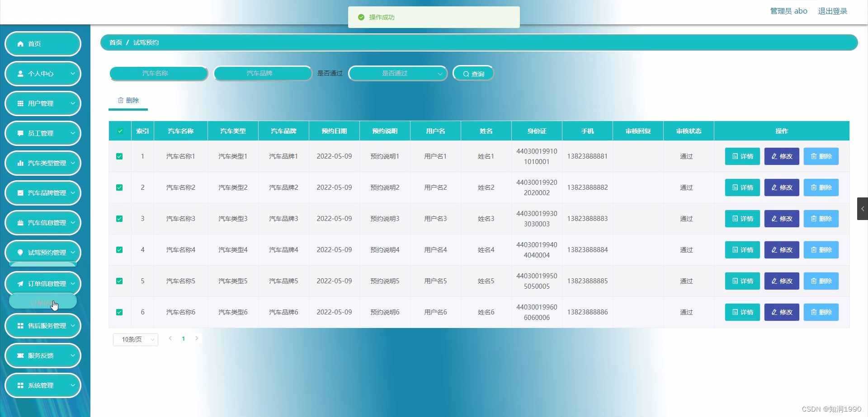Click the 试驾预约管理 globe icon

coord(19,253)
